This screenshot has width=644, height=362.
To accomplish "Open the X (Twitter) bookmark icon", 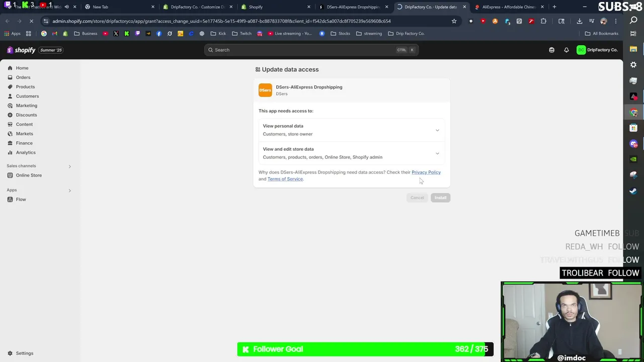I will [116, 34].
